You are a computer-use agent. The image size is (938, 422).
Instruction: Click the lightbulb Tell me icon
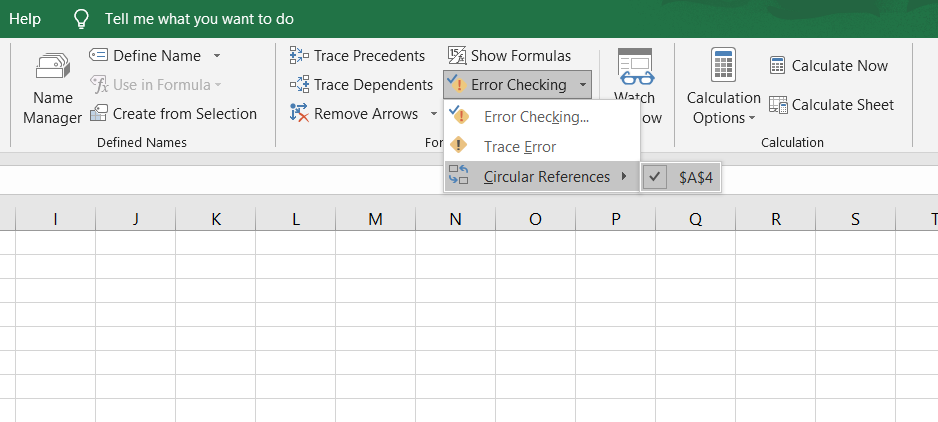(x=82, y=20)
